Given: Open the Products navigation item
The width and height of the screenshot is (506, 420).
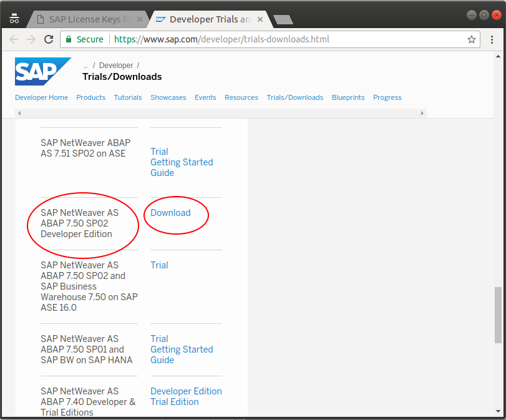Looking at the screenshot, I should [90, 97].
